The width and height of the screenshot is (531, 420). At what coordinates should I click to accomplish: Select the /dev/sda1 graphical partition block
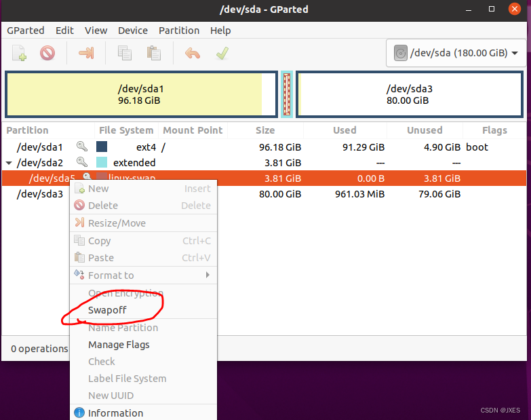[x=141, y=94]
